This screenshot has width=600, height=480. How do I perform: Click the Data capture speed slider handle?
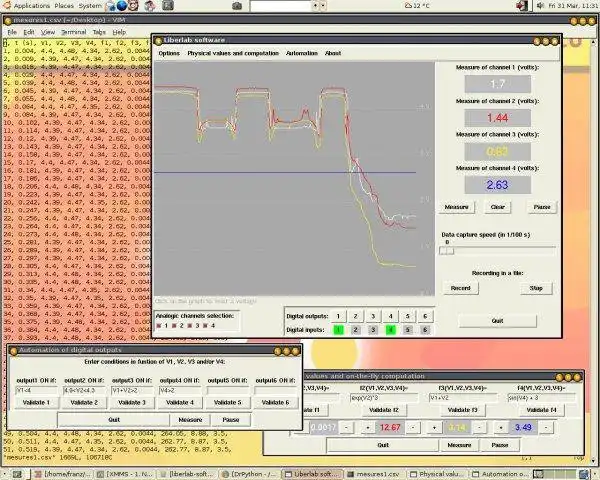(447, 251)
